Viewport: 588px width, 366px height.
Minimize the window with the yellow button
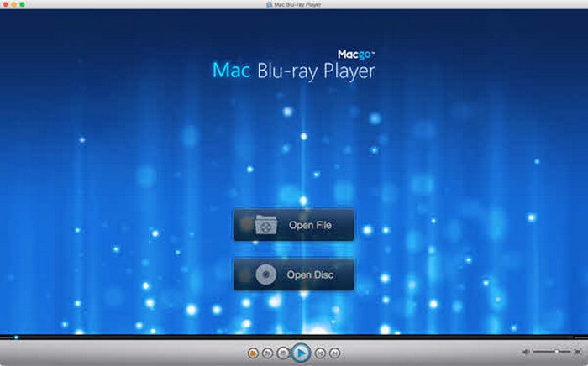coord(17,4)
